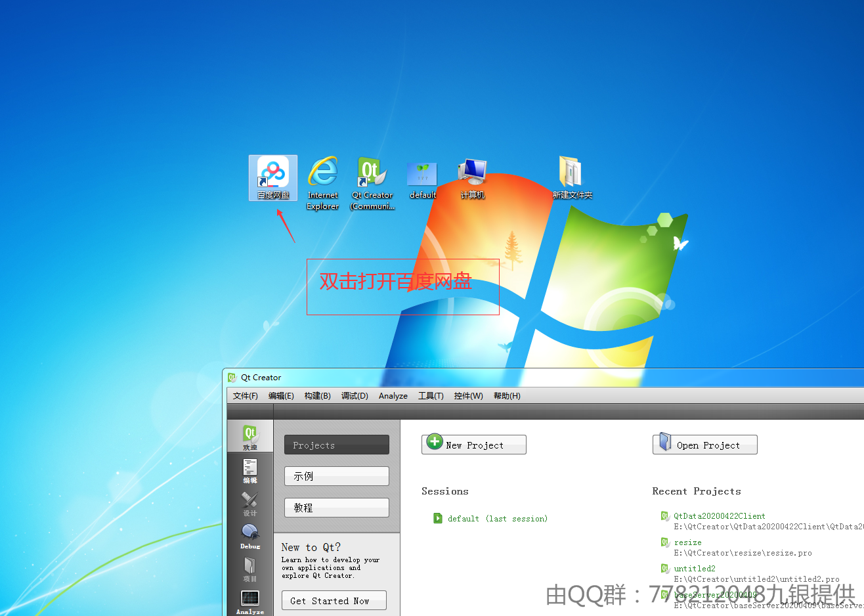
Task: Switch to Qt Creator 欢迎 mode
Action: pyautogui.click(x=250, y=437)
